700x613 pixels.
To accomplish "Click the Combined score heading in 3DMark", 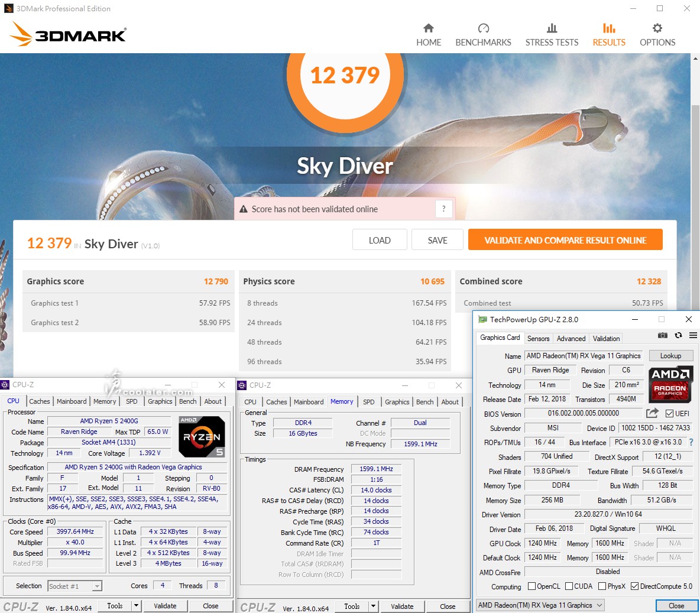I will click(491, 281).
